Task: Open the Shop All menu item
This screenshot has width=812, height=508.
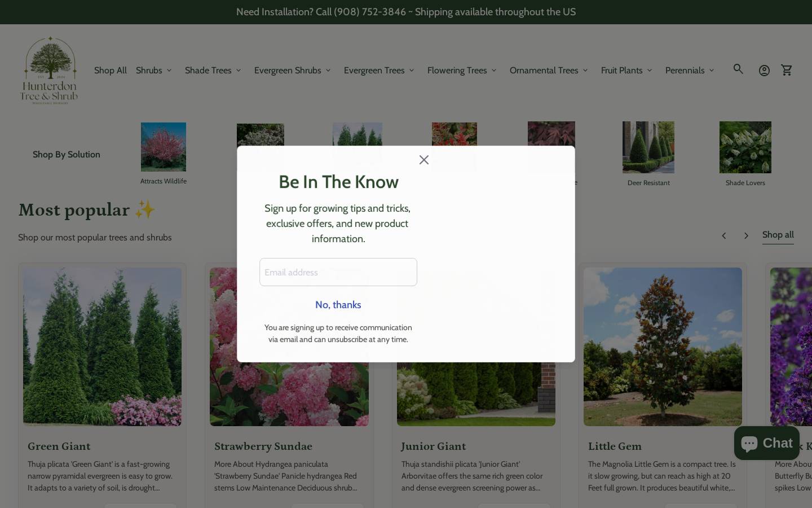Action: point(111,71)
